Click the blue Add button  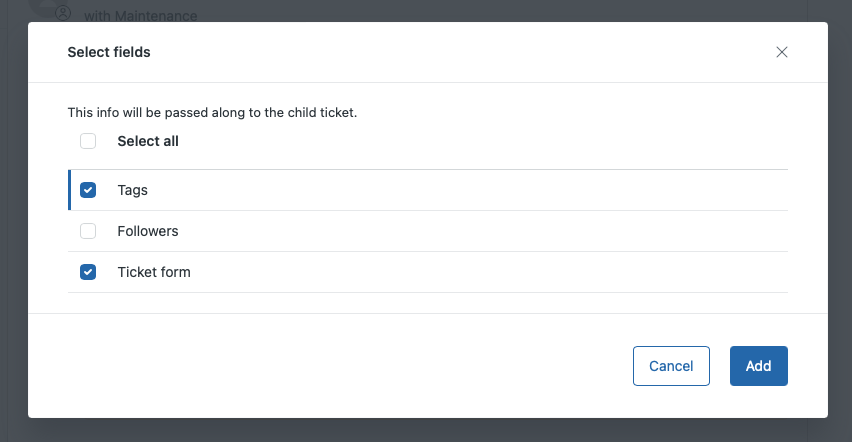(x=758, y=366)
